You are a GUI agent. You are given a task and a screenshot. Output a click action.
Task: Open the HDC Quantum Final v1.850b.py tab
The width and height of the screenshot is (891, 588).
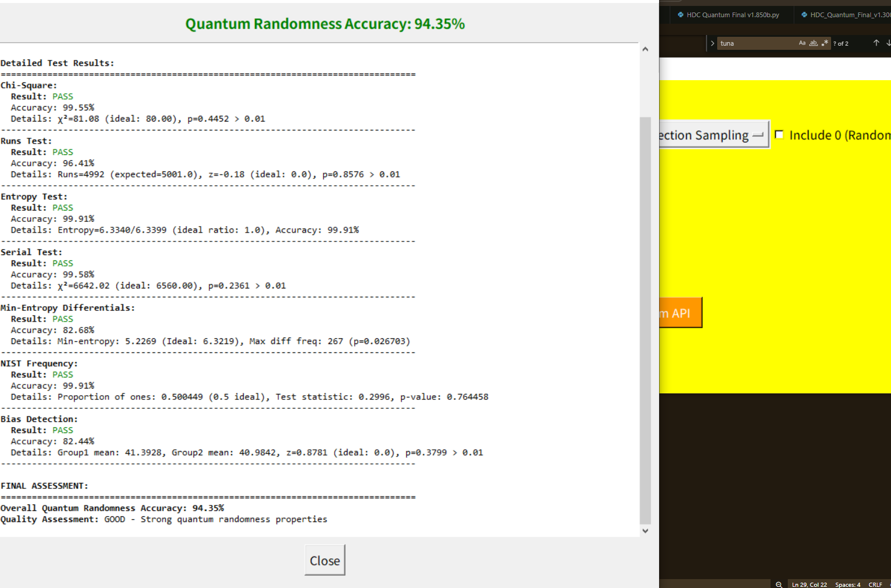coord(733,15)
